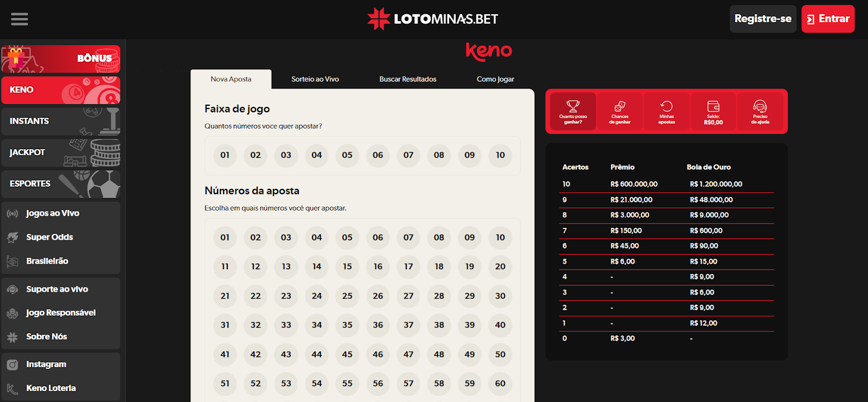Pick number 60 for the bet
The width and height of the screenshot is (868, 402).
pyautogui.click(x=500, y=384)
